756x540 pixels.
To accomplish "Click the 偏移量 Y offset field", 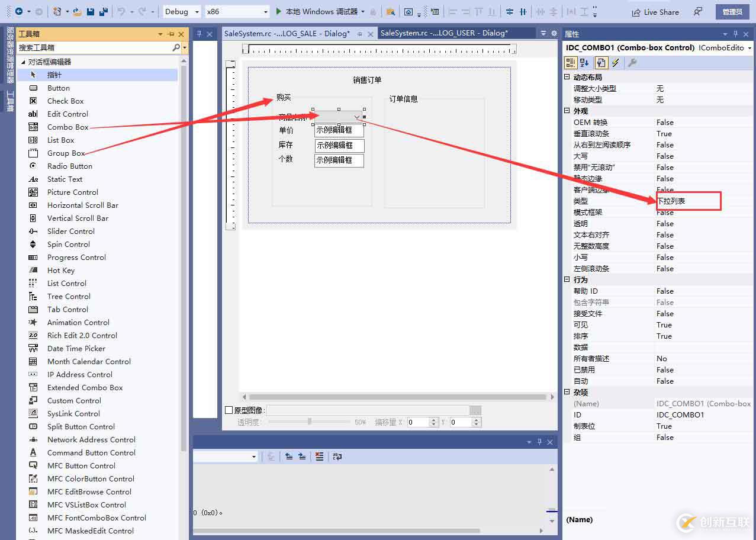I will tap(461, 422).
